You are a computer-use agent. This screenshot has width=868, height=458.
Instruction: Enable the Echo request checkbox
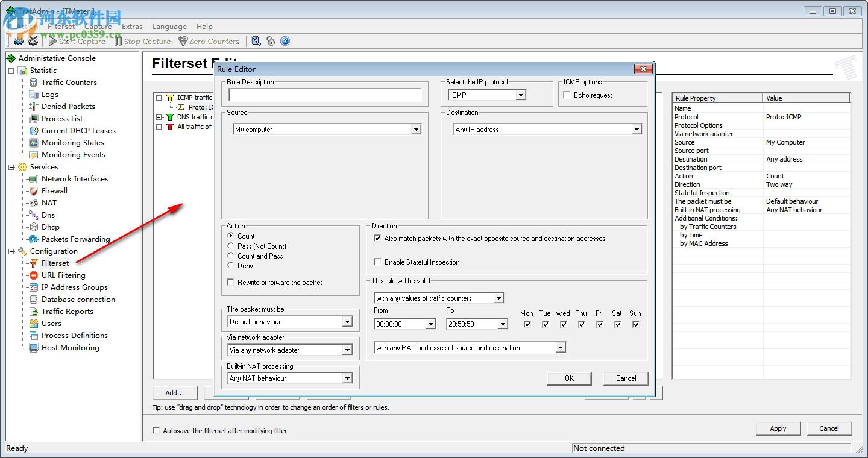(567, 95)
